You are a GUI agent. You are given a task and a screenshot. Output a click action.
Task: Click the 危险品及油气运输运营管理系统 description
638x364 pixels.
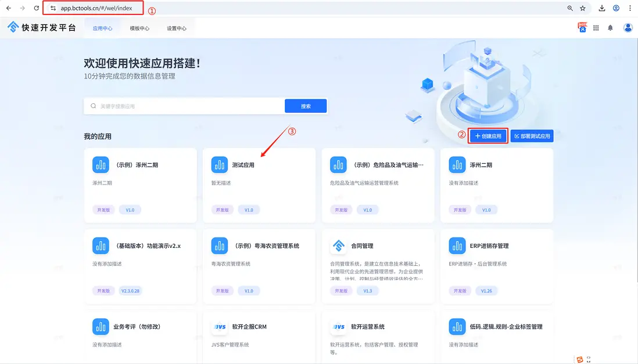point(364,183)
